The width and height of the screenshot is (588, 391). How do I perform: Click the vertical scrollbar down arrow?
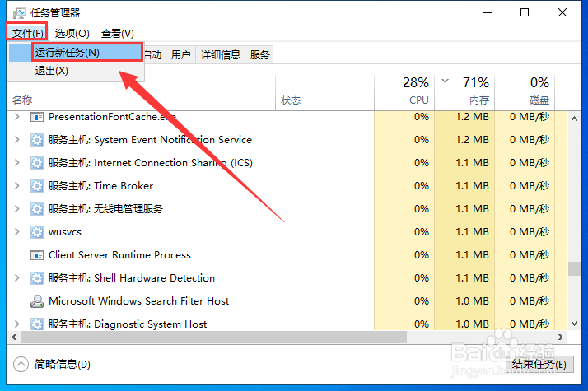(574, 324)
